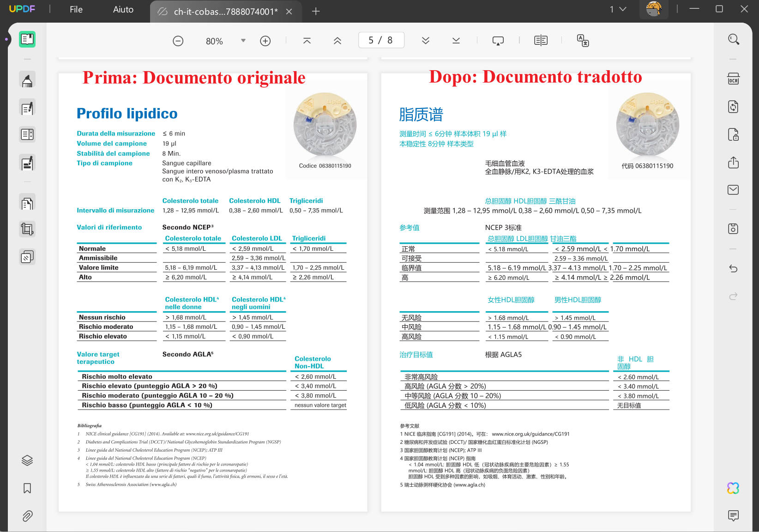Image resolution: width=759 pixels, height=532 pixels.
Task: Select the highlighter Comment tool
Action: 27,80
